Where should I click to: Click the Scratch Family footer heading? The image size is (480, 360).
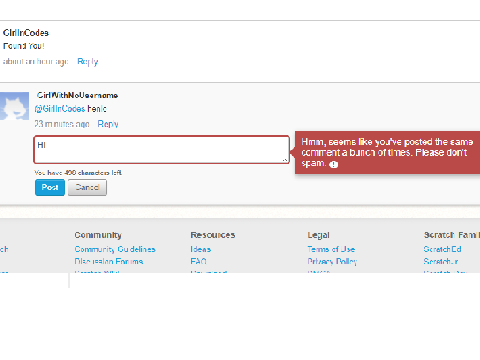(x=452, y=235)
